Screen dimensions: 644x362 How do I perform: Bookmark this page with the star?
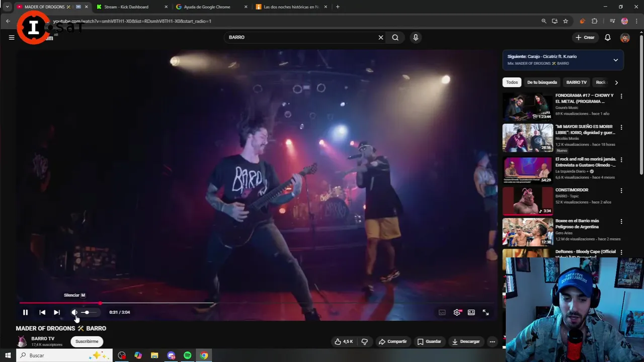coord(566,21)
